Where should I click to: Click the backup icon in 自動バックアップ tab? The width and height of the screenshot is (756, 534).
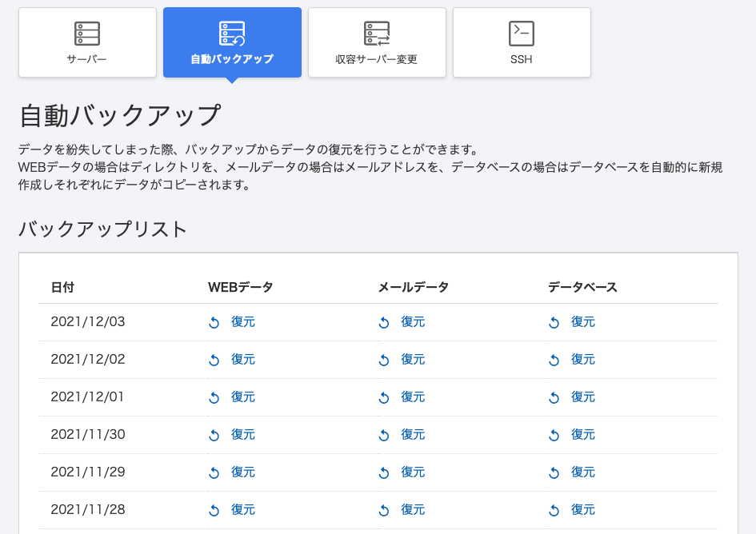tap(232, 34)
